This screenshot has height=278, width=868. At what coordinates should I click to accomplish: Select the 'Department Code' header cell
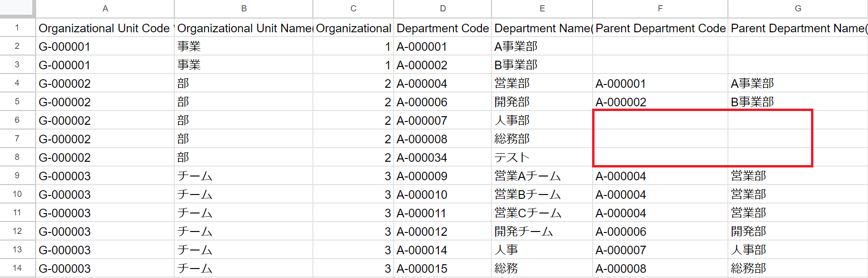pos(443,28)
